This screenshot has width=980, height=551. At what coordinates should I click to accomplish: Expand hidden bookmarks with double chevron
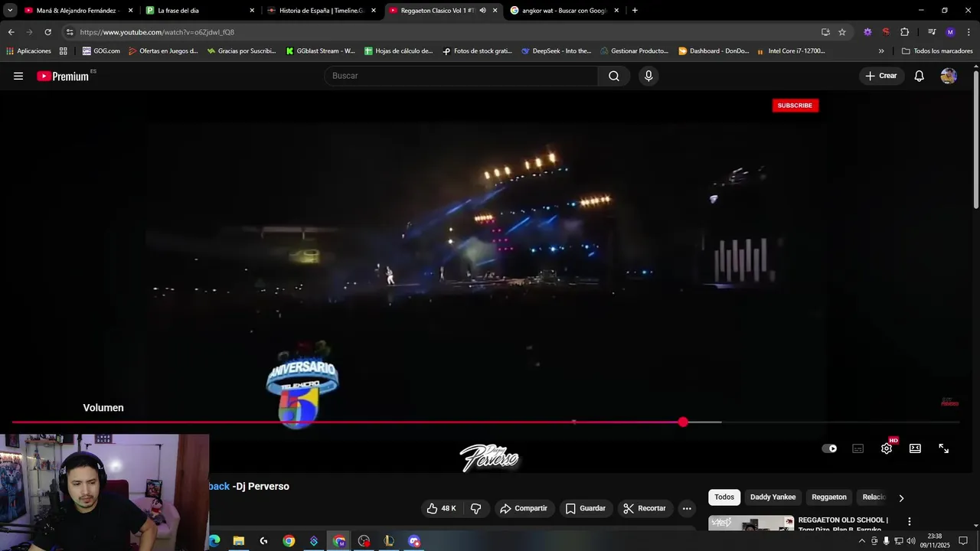(x=881, y=51)
